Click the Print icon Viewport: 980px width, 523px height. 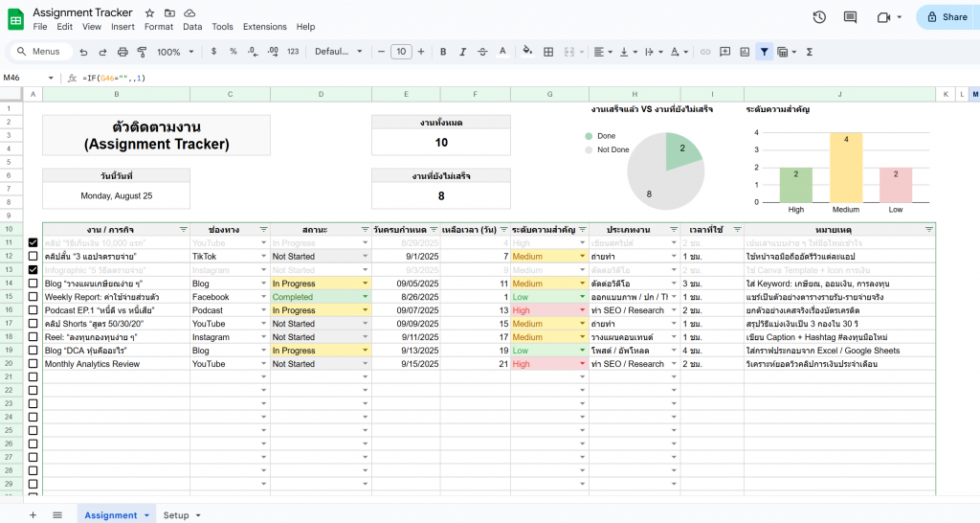pyautogui.click(x=122, y=52)
